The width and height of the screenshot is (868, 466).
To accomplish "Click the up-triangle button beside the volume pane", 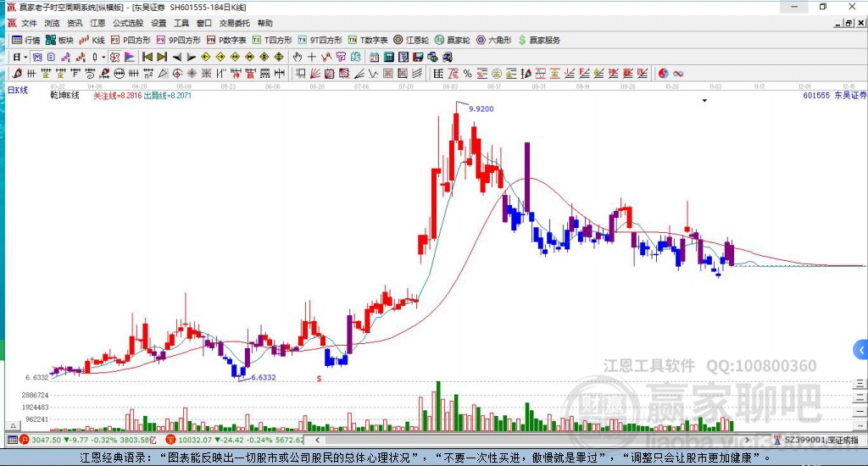I will coord(13,425).
